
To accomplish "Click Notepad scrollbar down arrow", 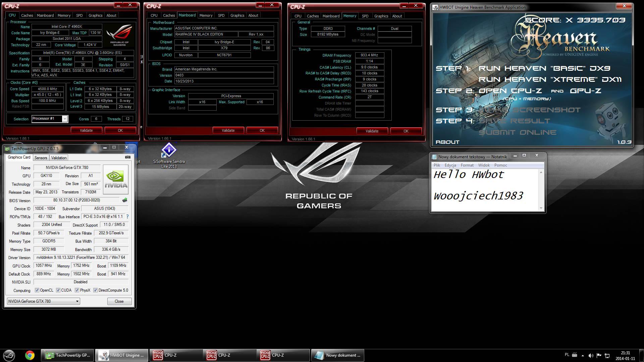I will click(x=541, y=208).
